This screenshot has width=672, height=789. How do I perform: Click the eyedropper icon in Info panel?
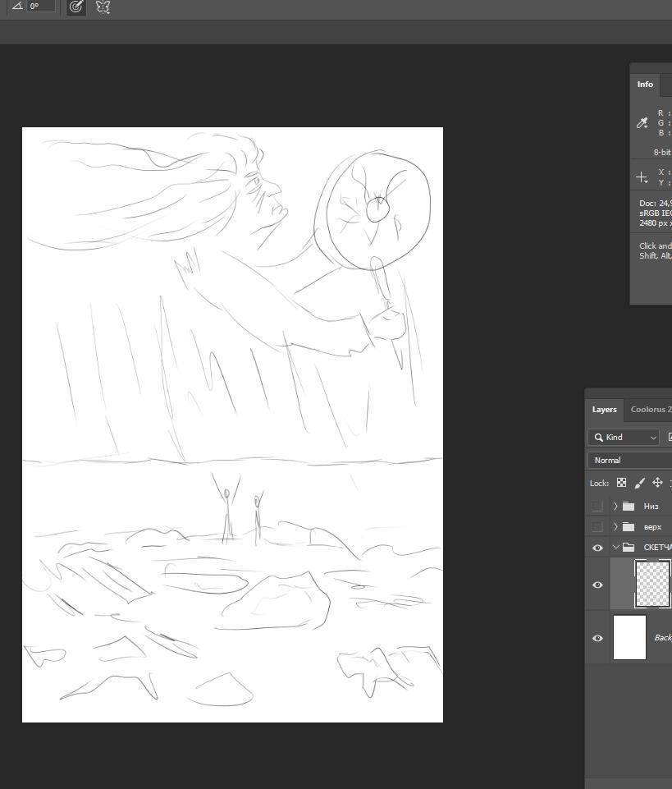[642, 122]
